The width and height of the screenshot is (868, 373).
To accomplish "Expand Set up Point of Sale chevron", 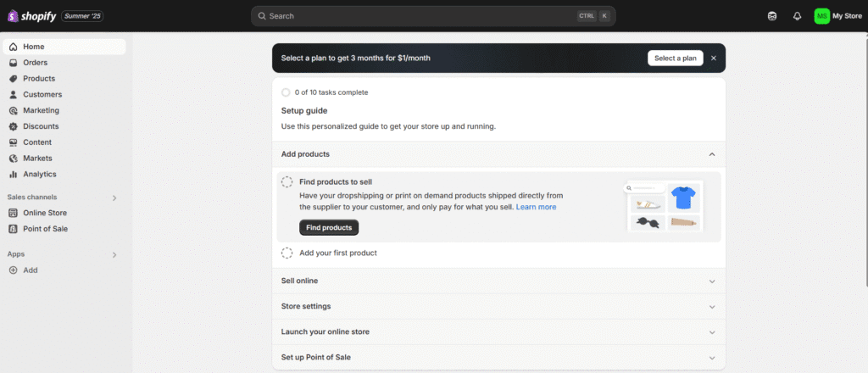I will coord(712,358).
